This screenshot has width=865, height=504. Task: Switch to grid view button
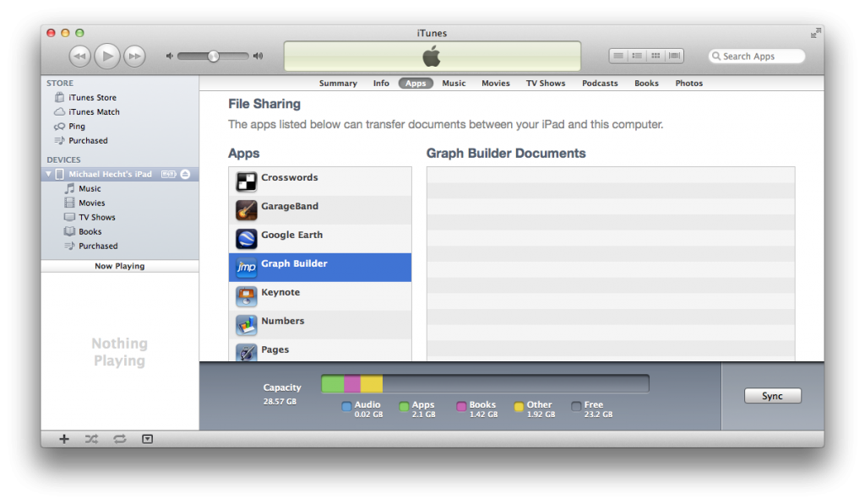coord(656,56)
